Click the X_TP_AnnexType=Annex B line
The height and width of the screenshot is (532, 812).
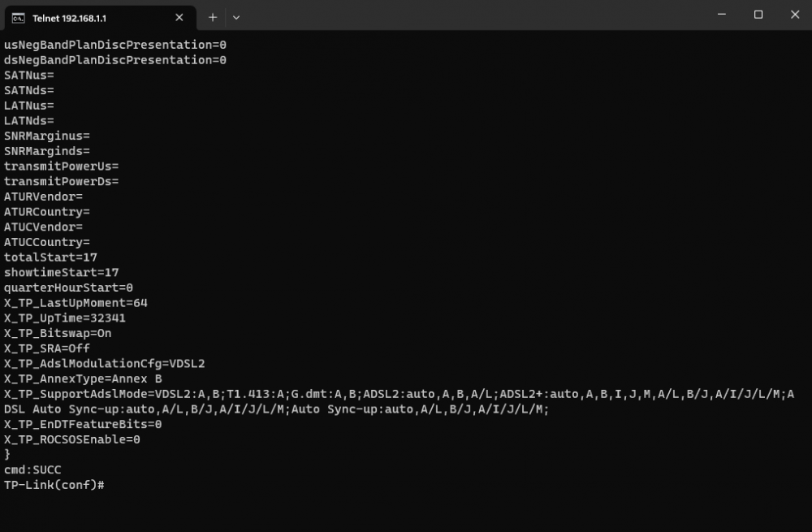(83, 378)
